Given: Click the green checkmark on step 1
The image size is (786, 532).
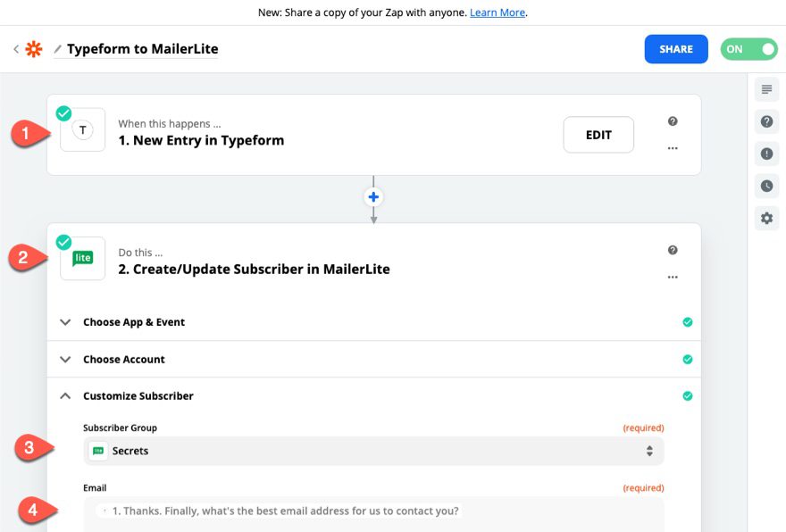Looking at the screenshot, I should tap(63, 113).
